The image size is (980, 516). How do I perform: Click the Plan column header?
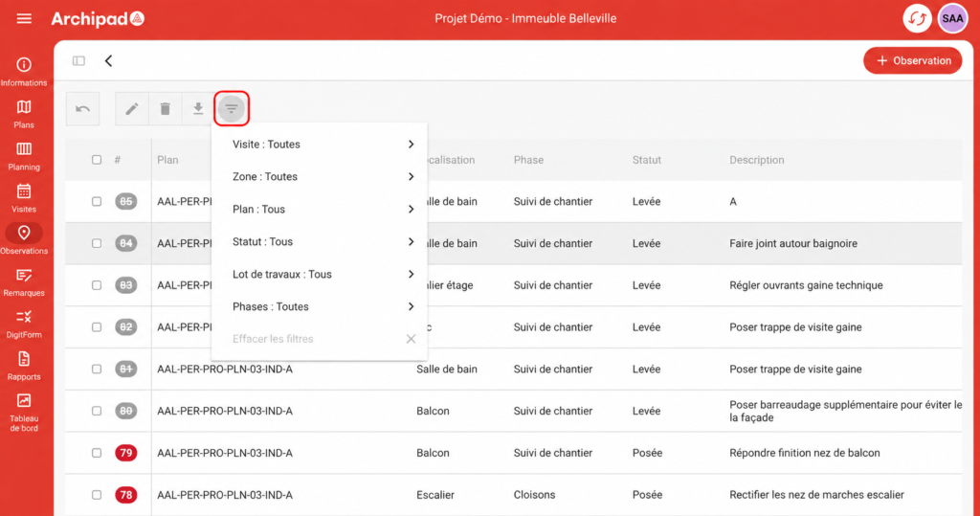pyautogui.click(x=167, y=160)
